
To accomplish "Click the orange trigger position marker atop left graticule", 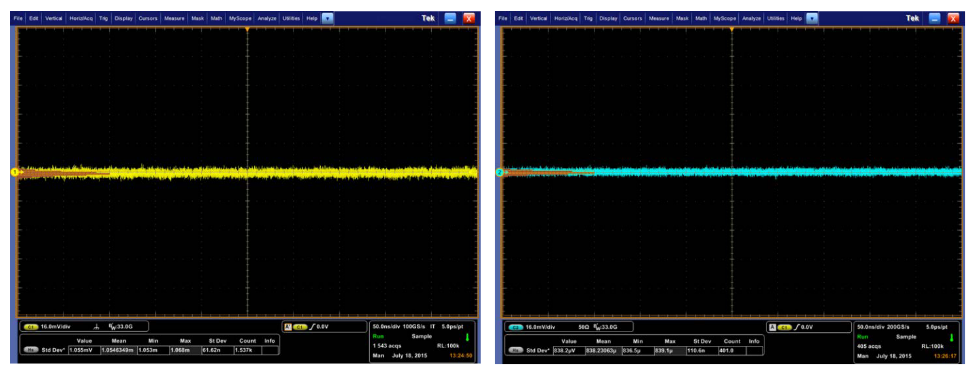I will pyautogui.click(x=247, y=29).
